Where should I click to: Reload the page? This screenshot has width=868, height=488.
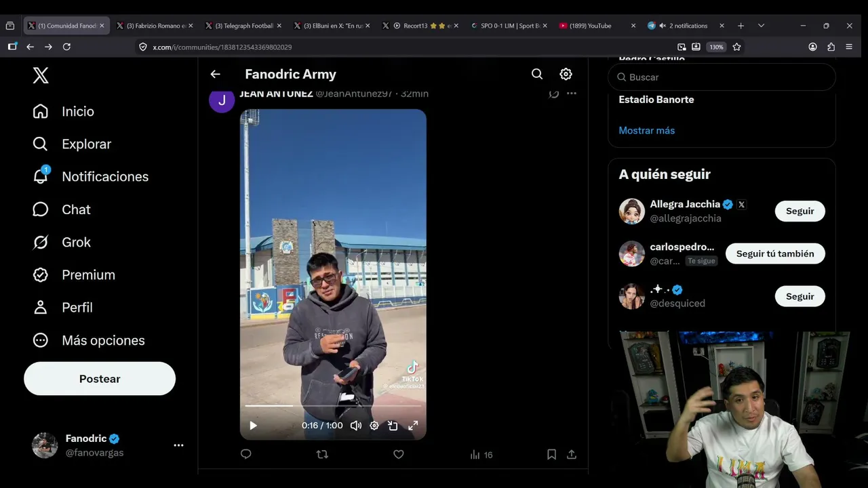coord(66,47)
